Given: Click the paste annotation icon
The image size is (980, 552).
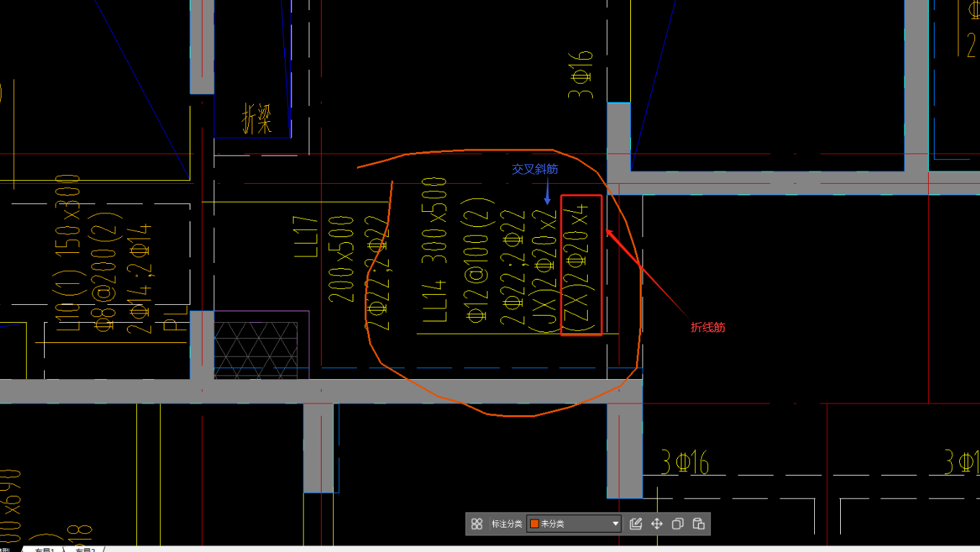Looking at the screenshot, I should click(x=698, y=524).
